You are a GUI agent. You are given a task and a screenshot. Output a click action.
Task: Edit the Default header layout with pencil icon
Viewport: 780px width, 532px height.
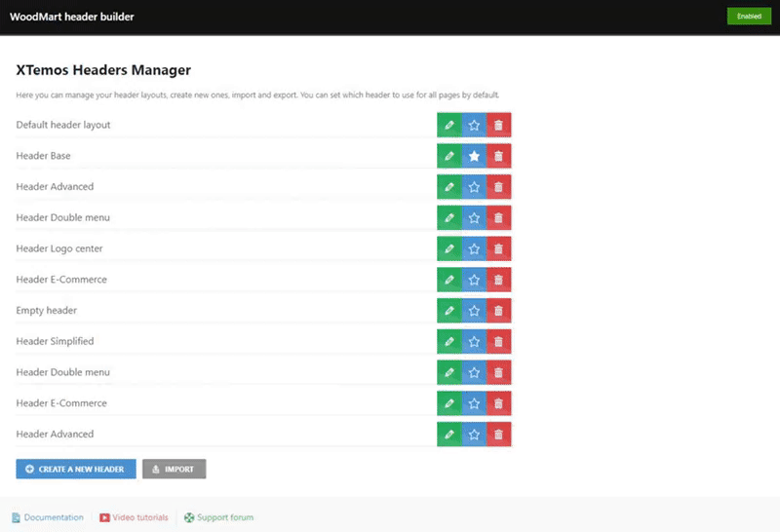[448, 125]
